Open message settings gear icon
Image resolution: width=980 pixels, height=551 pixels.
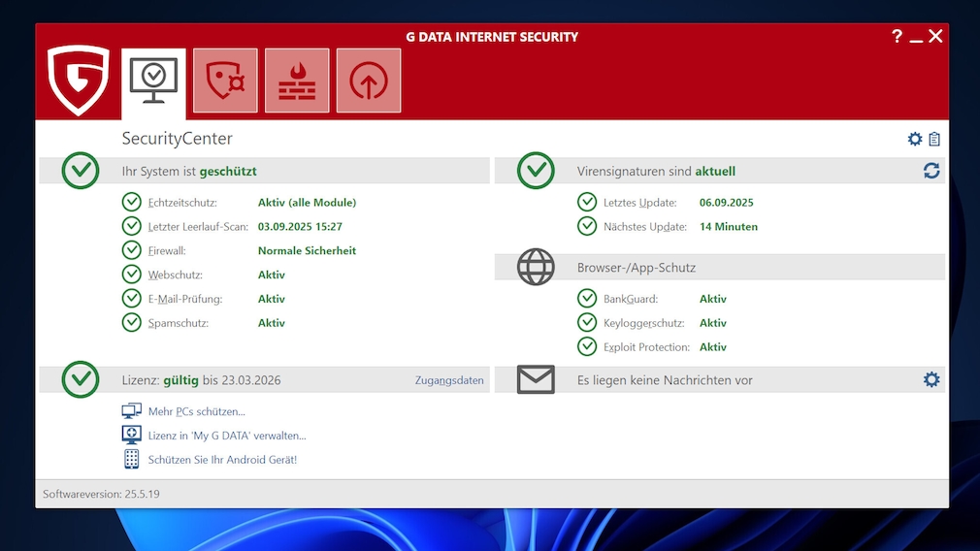tap(931, 379)
